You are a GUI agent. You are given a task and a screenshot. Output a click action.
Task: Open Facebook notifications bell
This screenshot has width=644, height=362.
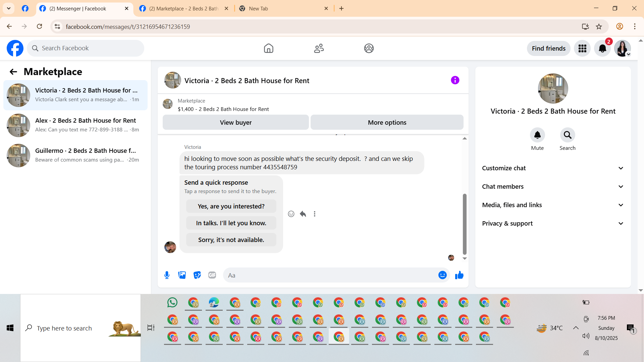[x=602, y=49]
